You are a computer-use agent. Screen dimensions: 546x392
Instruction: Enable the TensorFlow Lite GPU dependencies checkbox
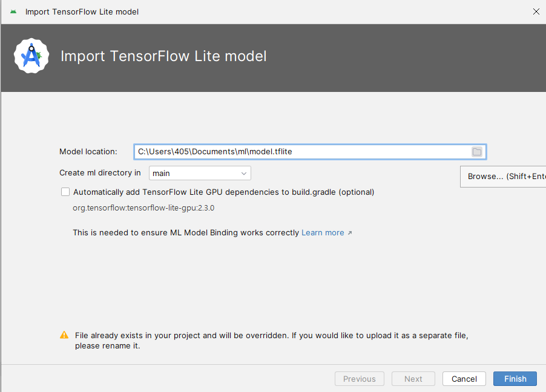coord(65,192)
